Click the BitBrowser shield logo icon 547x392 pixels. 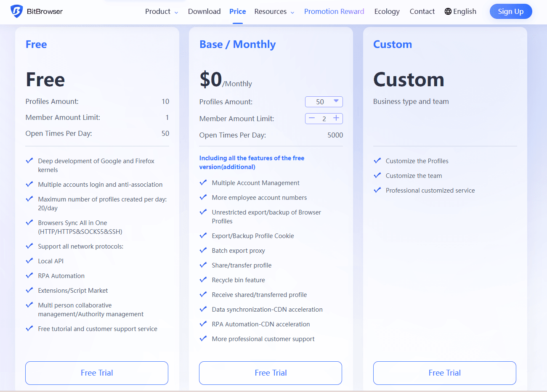click(x=16, y=11)
